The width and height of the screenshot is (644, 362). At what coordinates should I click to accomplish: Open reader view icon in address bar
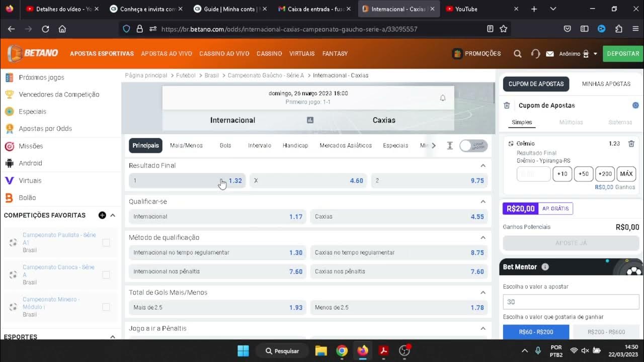tap(490, 29)
